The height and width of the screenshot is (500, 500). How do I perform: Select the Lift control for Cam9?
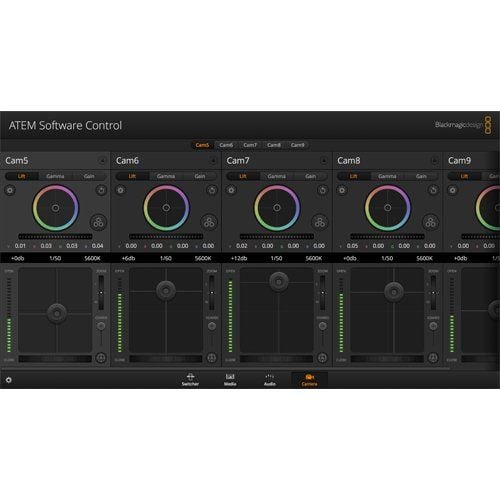click(x=464, y=176)
